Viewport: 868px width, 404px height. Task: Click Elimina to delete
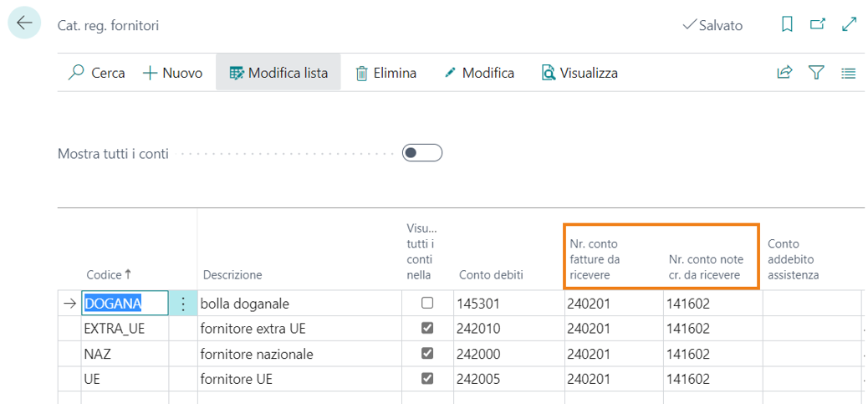[x=385, y=73]
